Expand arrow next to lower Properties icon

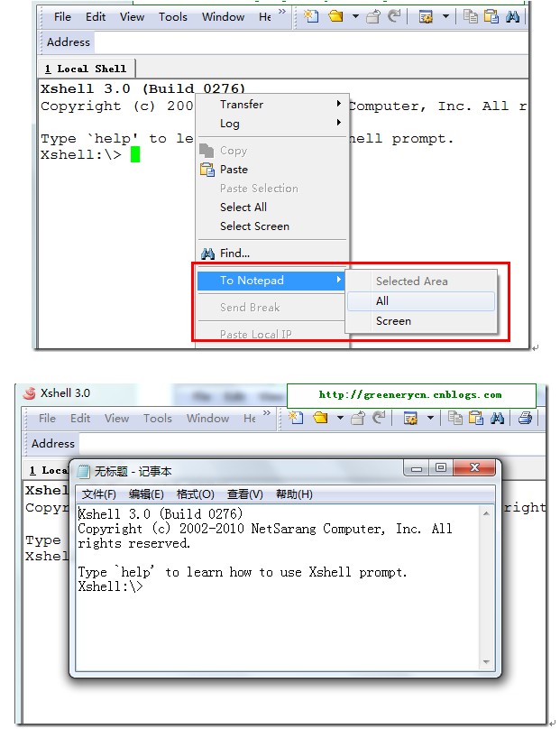point(430,418)
